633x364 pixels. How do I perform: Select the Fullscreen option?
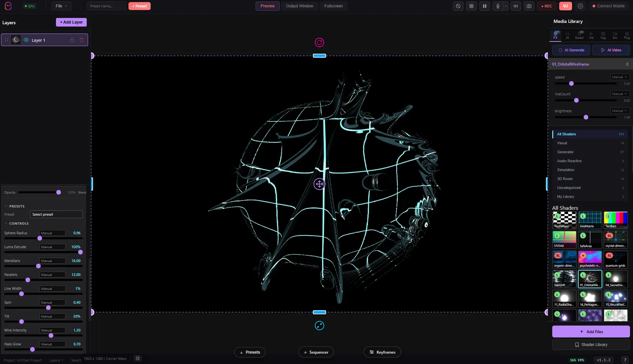tap(334, 6)
